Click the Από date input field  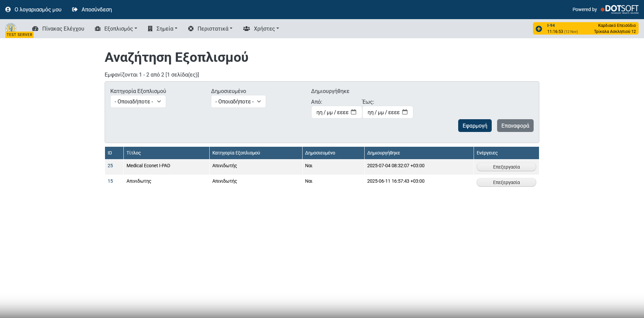pos(332,112)
